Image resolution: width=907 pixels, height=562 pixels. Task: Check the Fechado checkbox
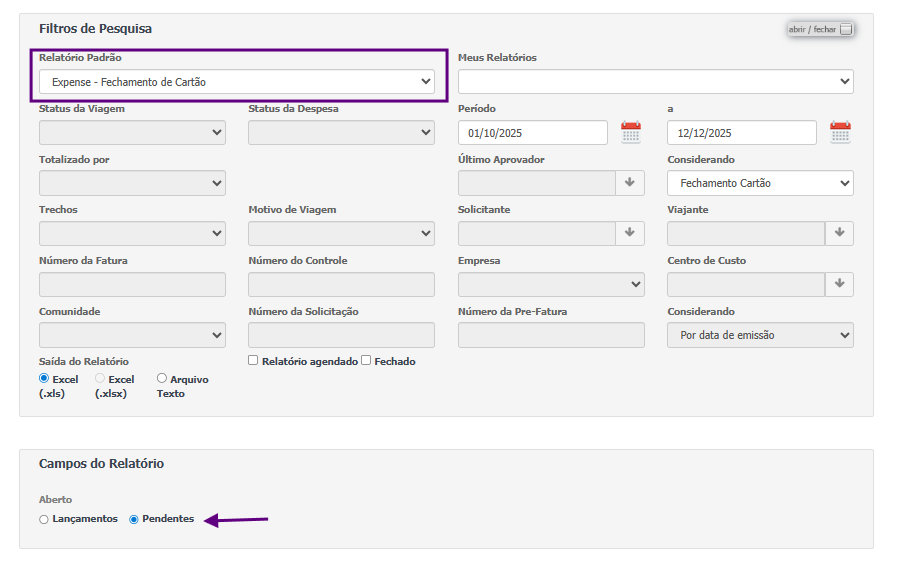[366, 360]
